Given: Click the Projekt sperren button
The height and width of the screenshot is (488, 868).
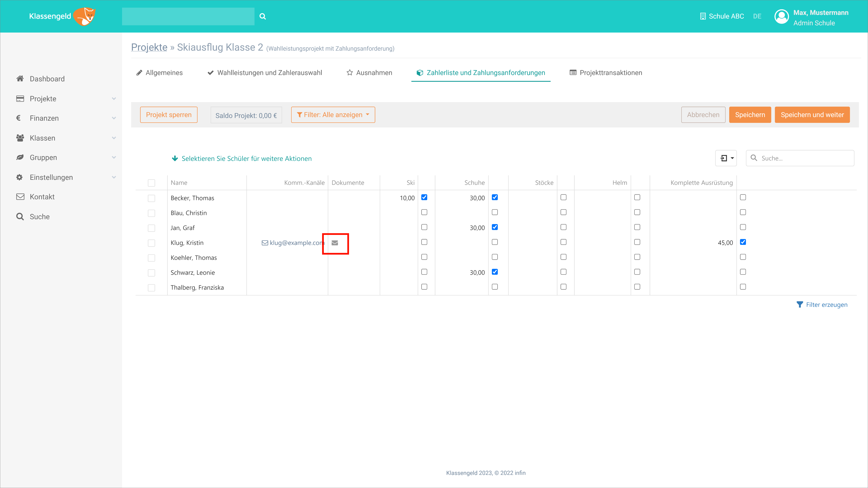Looking at the screenshot, I should tap(169, 115).
